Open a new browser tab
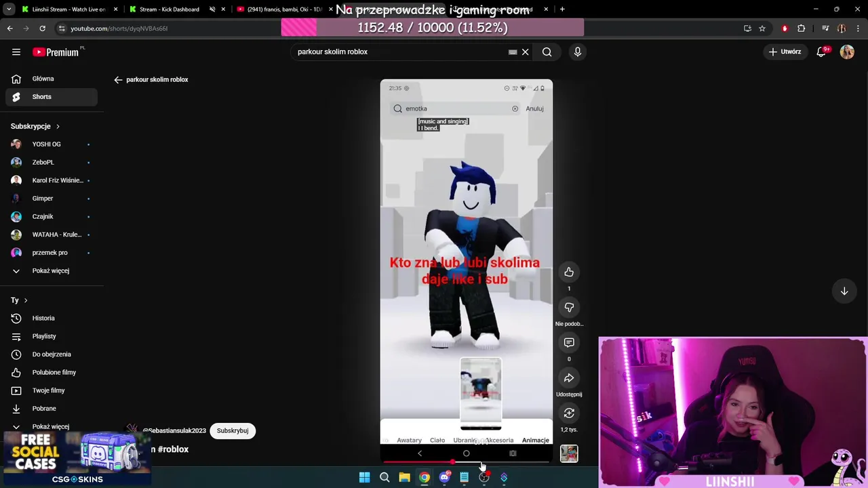868x488 pixels. 562,9
